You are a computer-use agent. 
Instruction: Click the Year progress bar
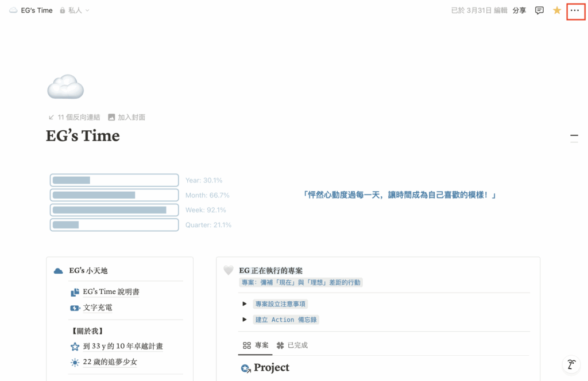(x=114, y=180)
